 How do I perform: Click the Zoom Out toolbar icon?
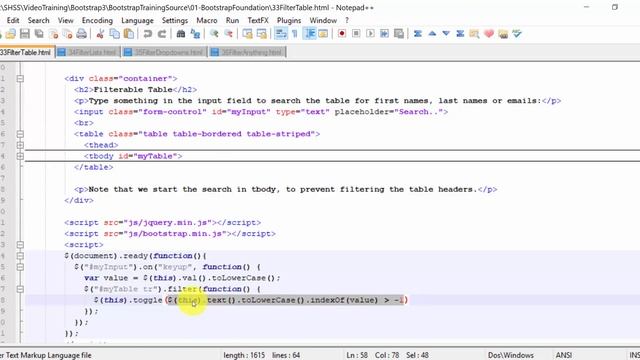click(x=228, y=34)
